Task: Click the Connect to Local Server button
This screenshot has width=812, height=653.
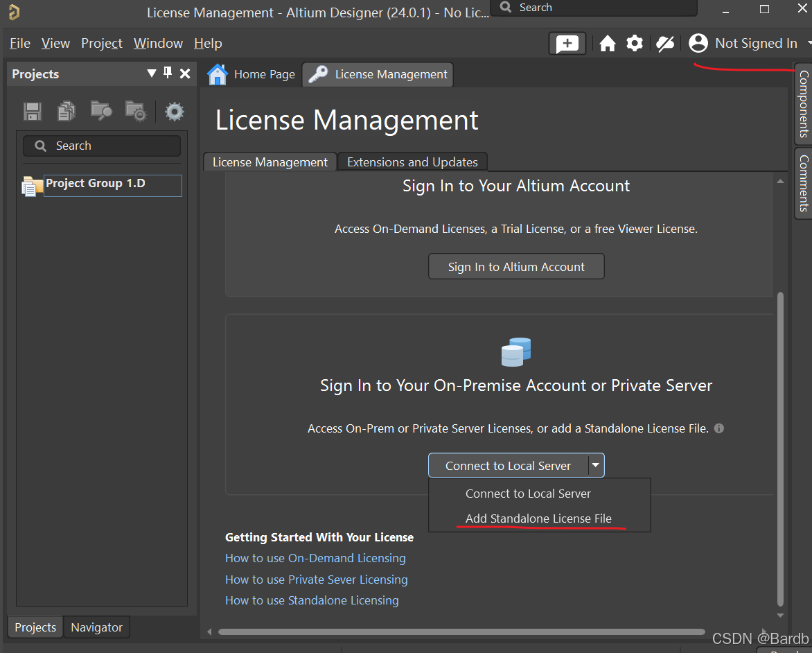Action: [x=508, y=465]
